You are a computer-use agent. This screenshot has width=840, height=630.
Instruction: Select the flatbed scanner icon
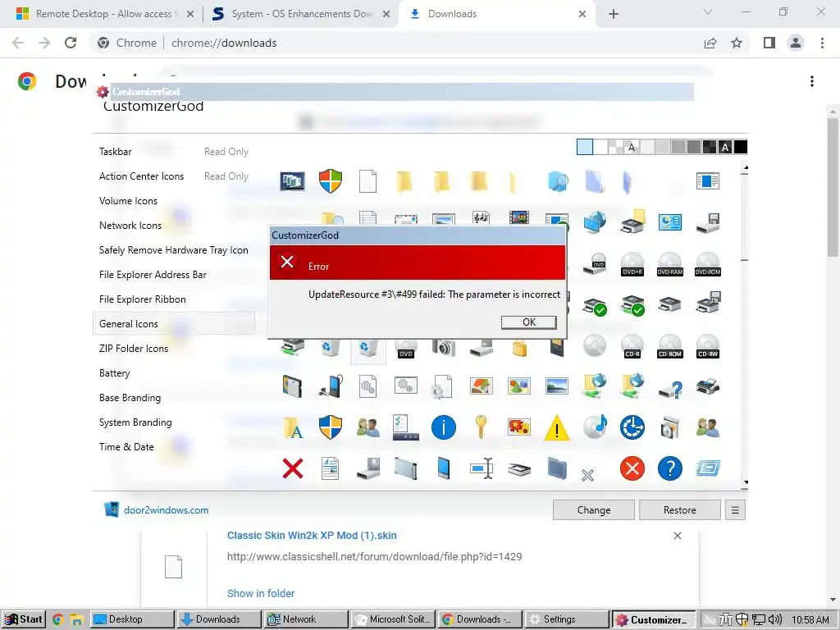(518, 470)
